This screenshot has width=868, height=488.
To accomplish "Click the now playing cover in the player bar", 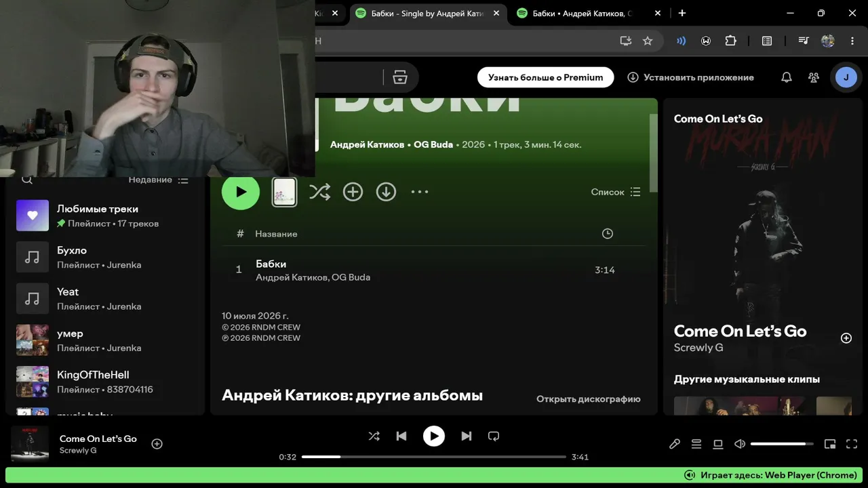I will pyautogui.click(x=30, y=444).
